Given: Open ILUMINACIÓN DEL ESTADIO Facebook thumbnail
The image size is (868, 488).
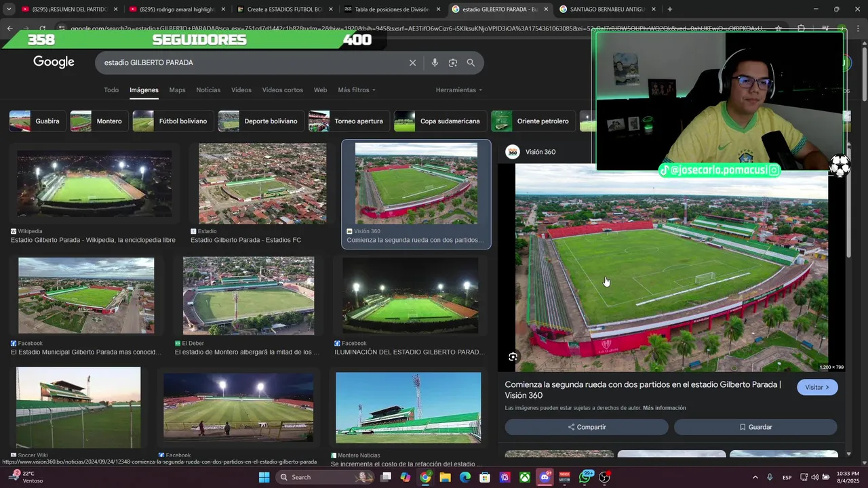Looking at the screenshot, I should pyautogui.click(x=410, y=296).
